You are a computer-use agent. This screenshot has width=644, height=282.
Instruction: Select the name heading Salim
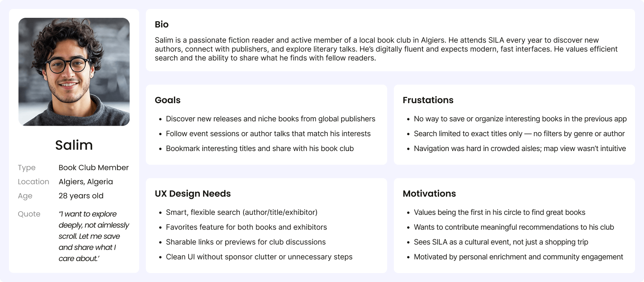click(74, 145)
